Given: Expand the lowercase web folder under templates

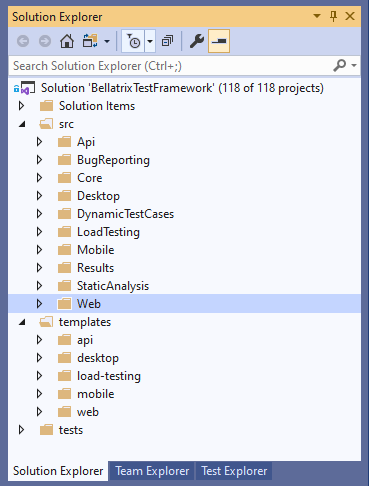Looking at the screenshot, I should pyautogui.click(x=39, y=412).
